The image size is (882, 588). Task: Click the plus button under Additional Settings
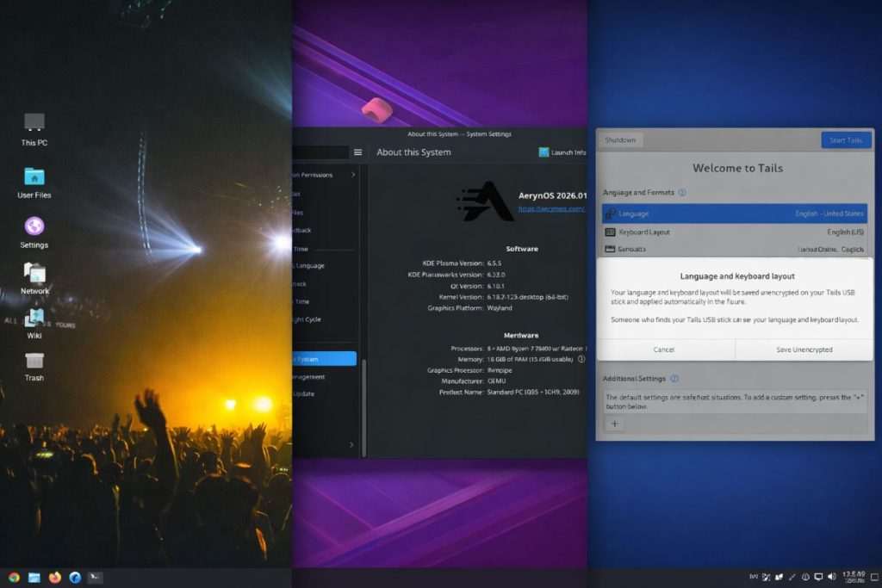[614, 424]
